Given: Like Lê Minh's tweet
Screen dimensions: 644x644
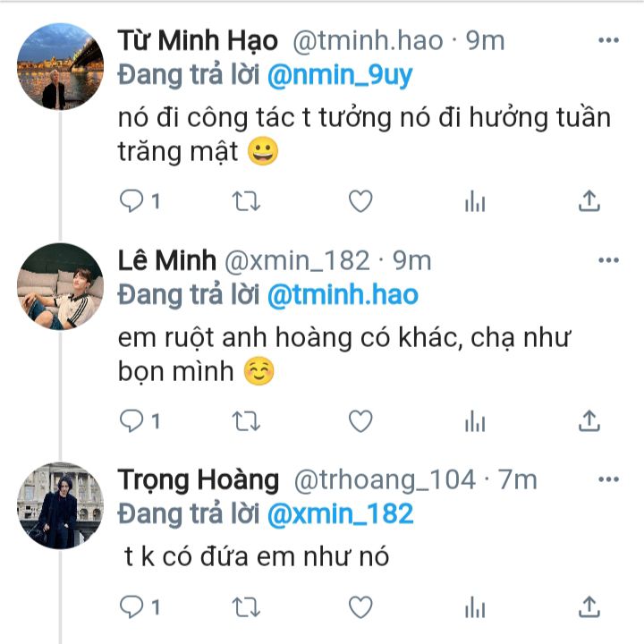Looking at the screenshot, I should pos(360,420).
